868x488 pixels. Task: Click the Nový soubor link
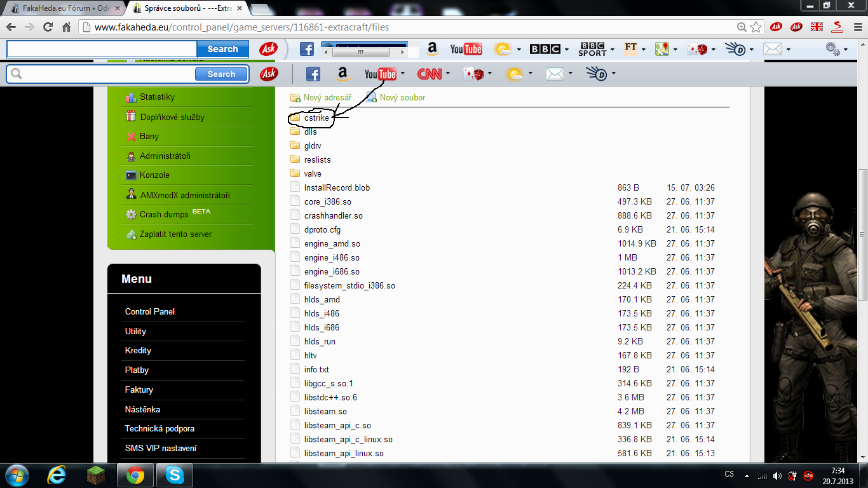pyautogui.click(x=402, y=97)
